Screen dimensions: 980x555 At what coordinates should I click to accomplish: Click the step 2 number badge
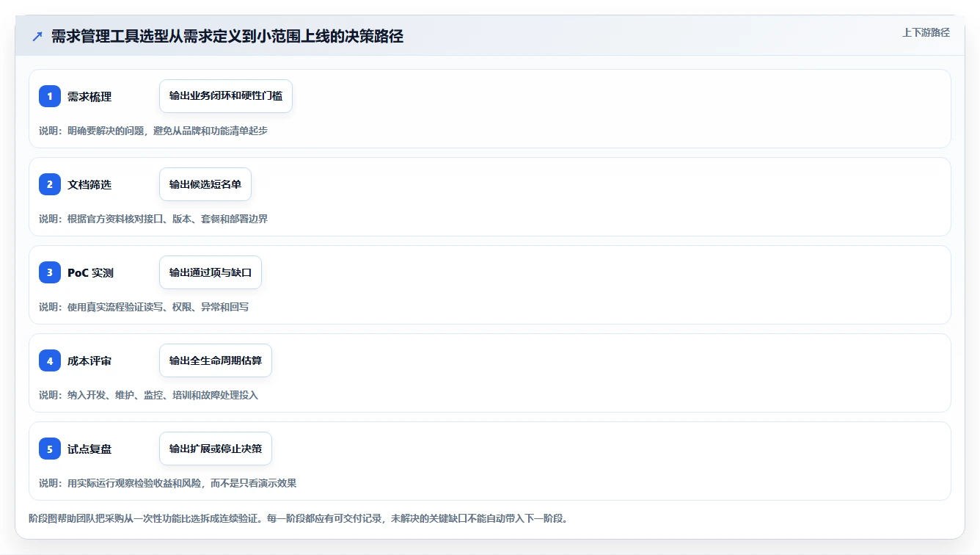click(50, 184)
